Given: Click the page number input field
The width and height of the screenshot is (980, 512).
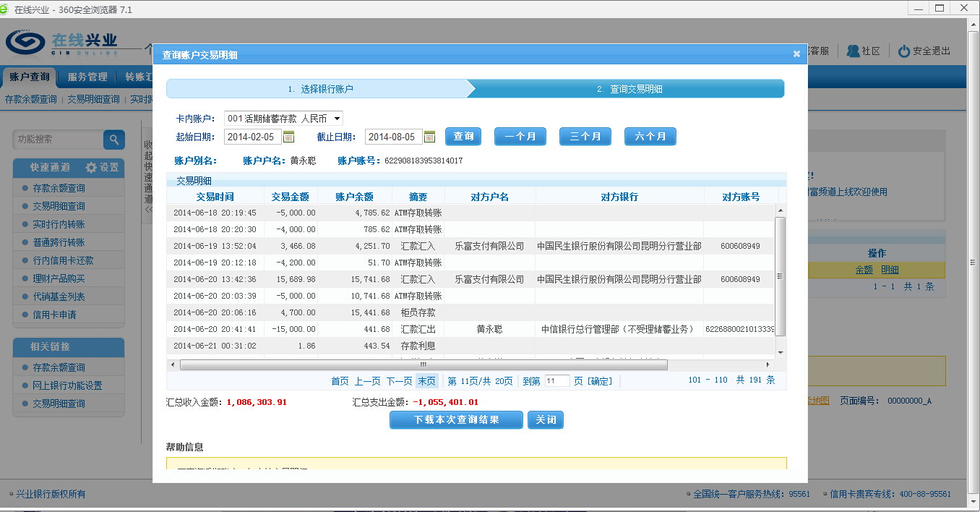Looking at the screenshot, I should click(556, 381).
